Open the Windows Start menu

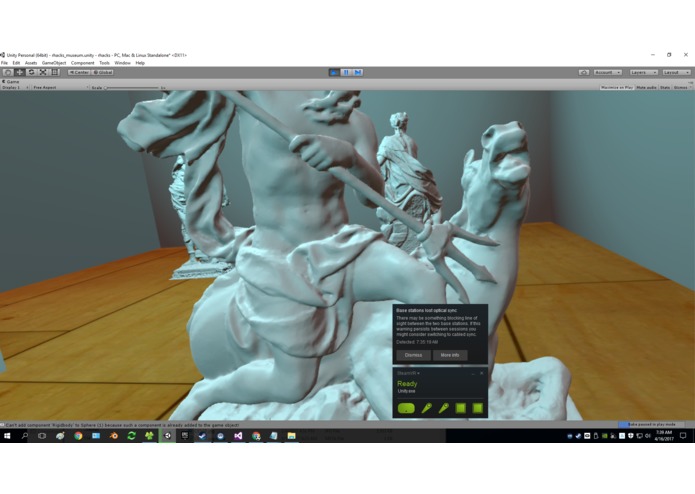pyautogui.click(x=7, y=436)
